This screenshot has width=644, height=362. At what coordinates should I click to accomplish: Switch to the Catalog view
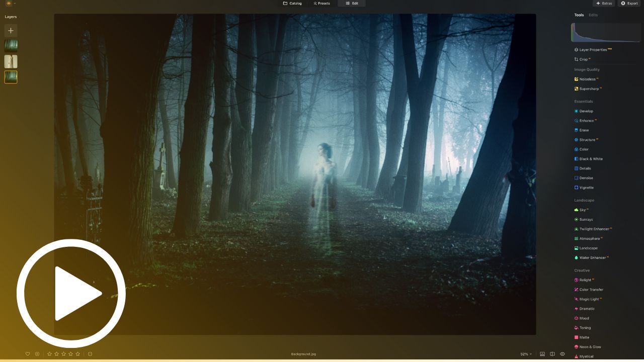294,3
